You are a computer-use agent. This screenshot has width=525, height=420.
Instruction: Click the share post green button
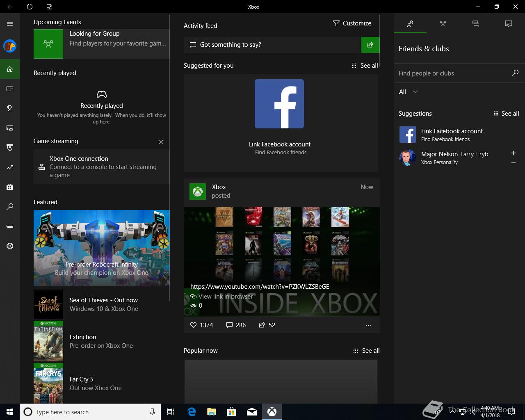click(370, 45)
